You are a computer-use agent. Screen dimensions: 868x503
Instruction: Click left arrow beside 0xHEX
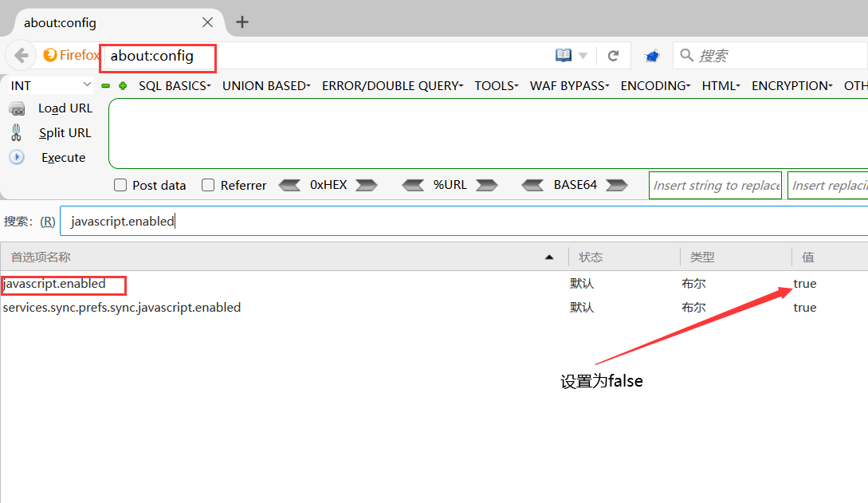(x=289, y=185)
